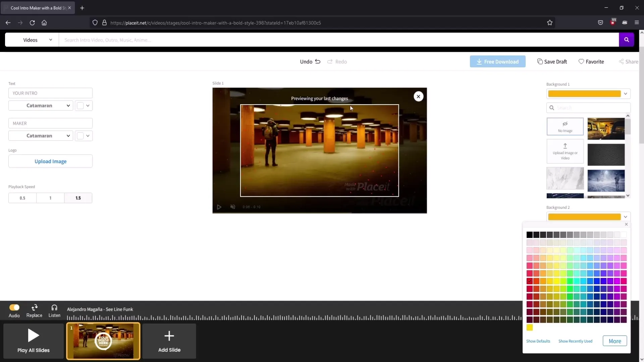Screen dimensions: 644x362
Task: Click the Replace audio icon
Action: tap(34, 307)
